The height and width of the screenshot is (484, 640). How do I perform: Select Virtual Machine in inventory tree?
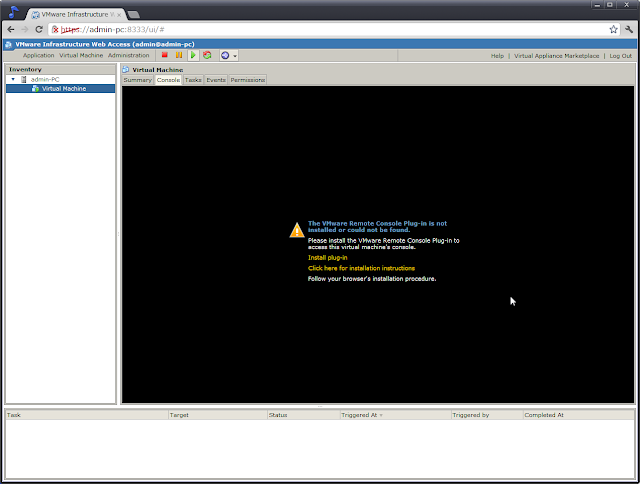pos(60,89)
